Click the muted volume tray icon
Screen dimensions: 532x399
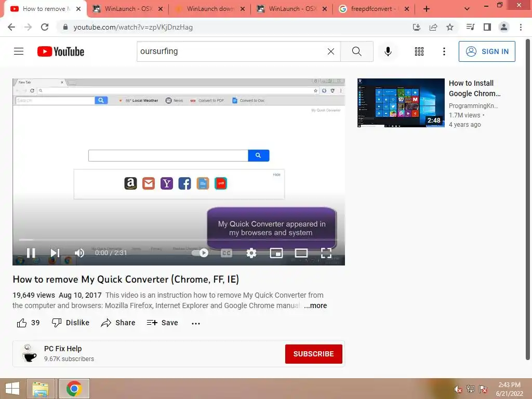[x=458, y=389]
